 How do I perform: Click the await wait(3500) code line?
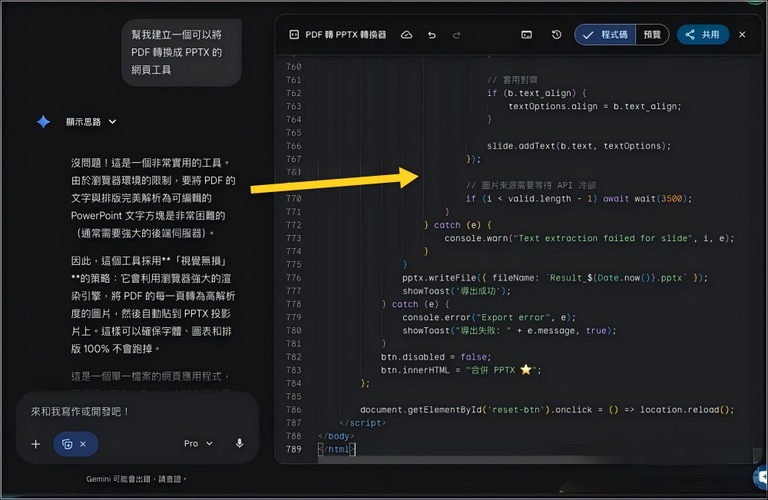(x=578, y=199)
